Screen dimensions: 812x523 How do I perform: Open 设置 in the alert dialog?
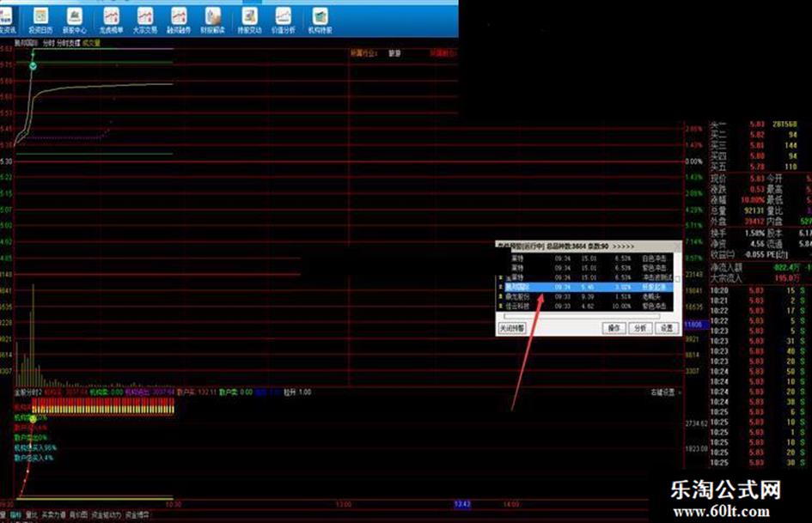pos(667,328)
